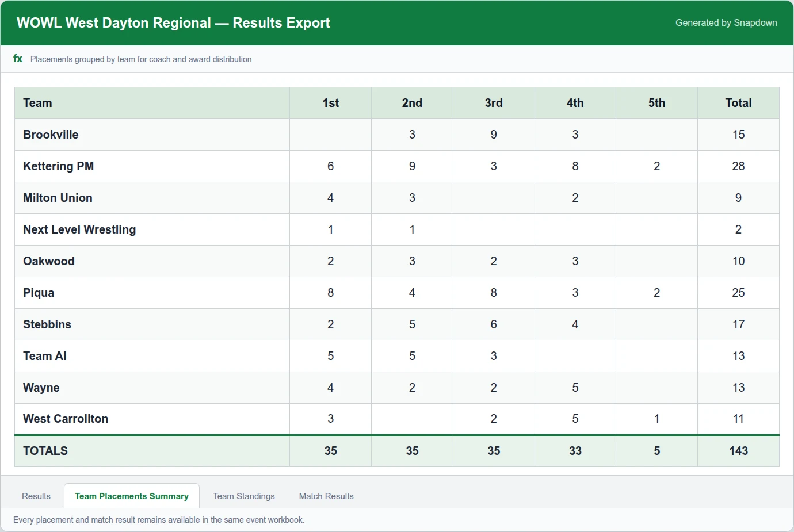This screenshot has height=532, width=794.
Task: Click the 2nd column header
Action: [413, 103]
